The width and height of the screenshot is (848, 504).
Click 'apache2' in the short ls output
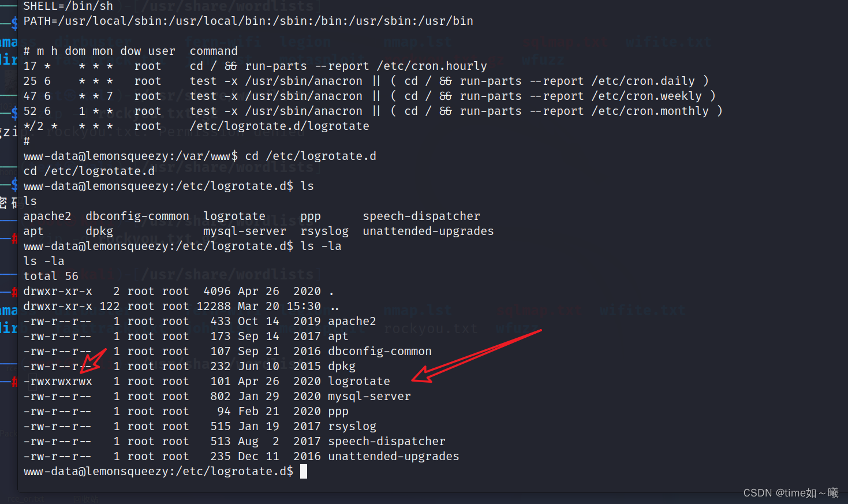(47, 216)
